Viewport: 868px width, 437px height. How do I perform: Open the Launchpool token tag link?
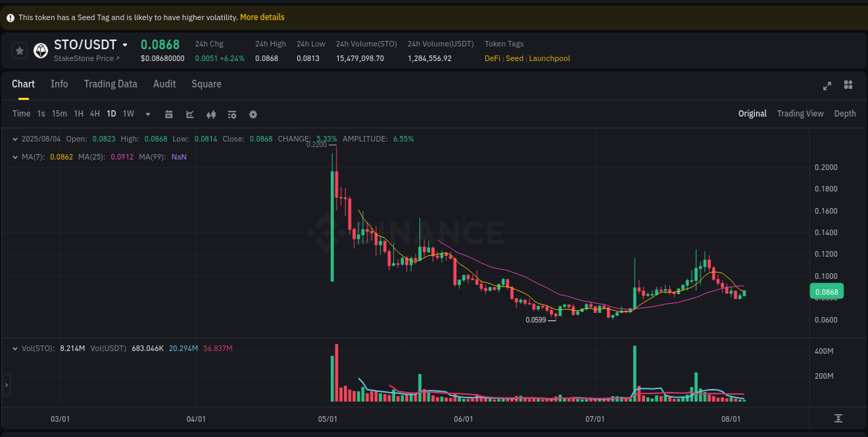[x=549, y=58]
